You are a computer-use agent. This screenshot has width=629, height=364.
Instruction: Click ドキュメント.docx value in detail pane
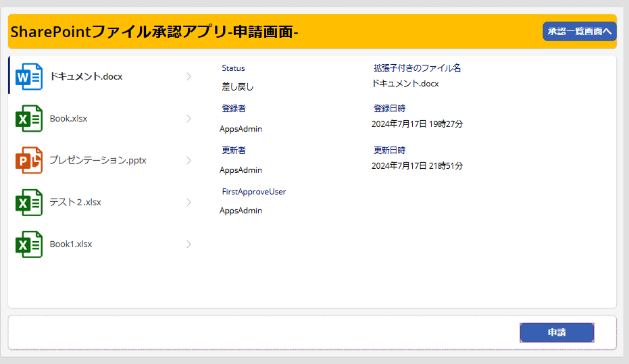click(405, 83)
